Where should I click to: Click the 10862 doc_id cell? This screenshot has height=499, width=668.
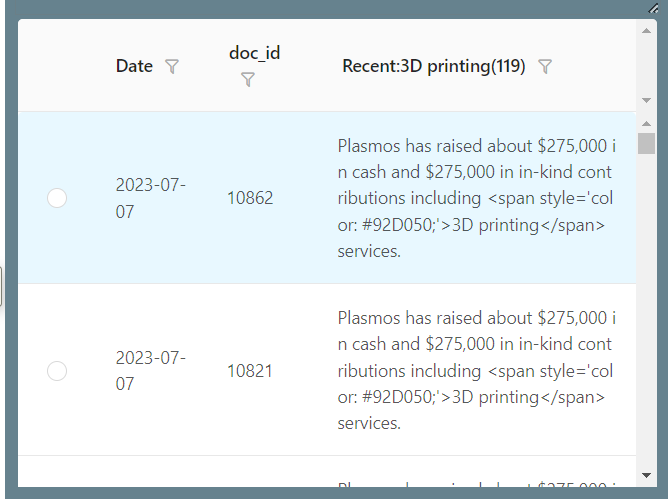point(250,198)
